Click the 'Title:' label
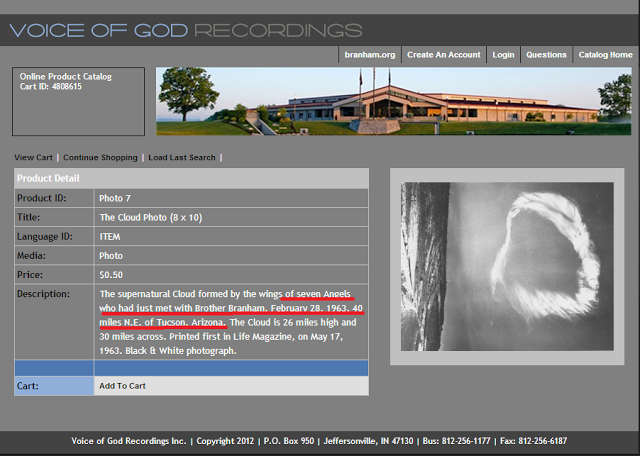640x456 pixels. [x=29, y=218]
